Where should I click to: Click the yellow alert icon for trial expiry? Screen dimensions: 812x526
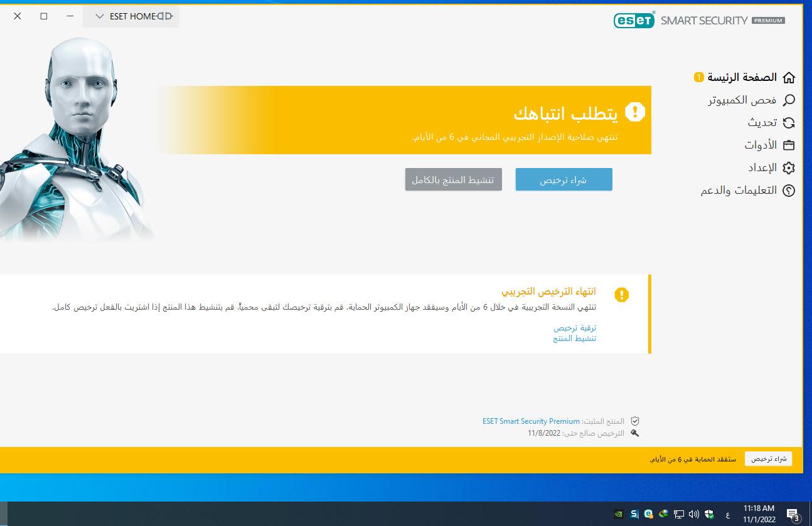pyautogui.click(x=621, y=295)
